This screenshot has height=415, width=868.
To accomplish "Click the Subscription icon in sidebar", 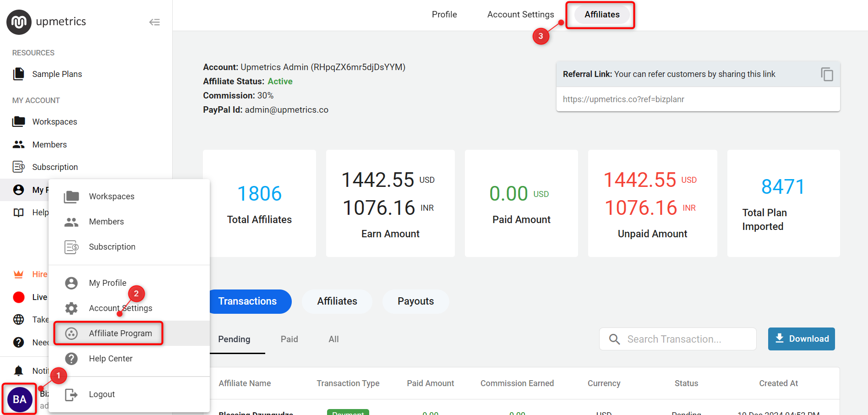I will pyautogui.click(x=19, y=167).
